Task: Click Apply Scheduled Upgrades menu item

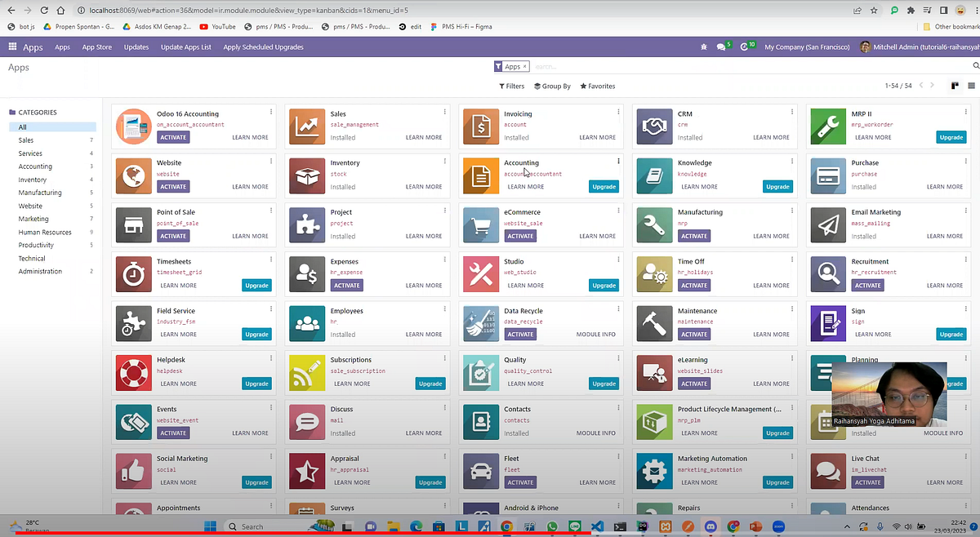Action: coord(263,47)
